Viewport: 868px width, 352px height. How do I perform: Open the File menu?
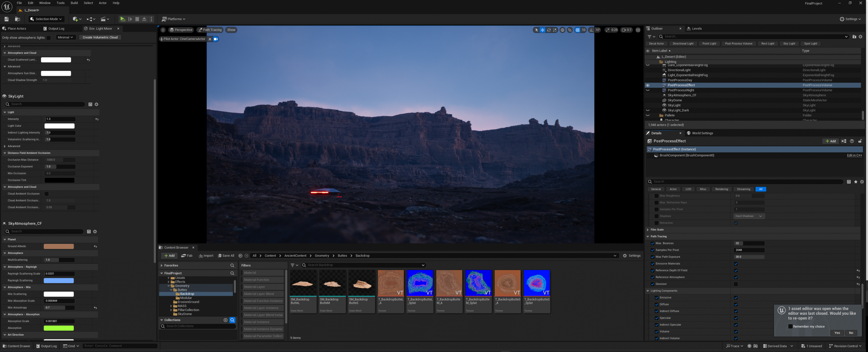point(19,3)
